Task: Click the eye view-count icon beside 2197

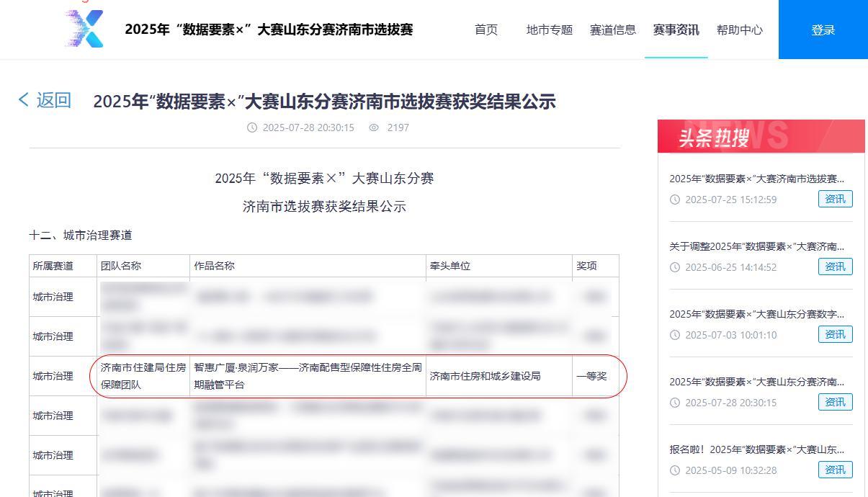Action: (374, 127)
